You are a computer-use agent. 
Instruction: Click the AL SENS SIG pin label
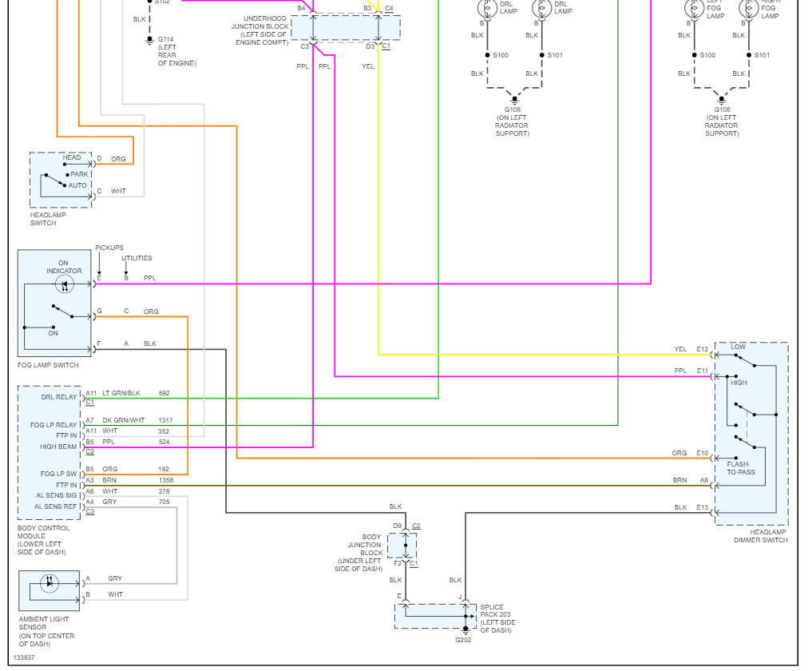(56, 495)
